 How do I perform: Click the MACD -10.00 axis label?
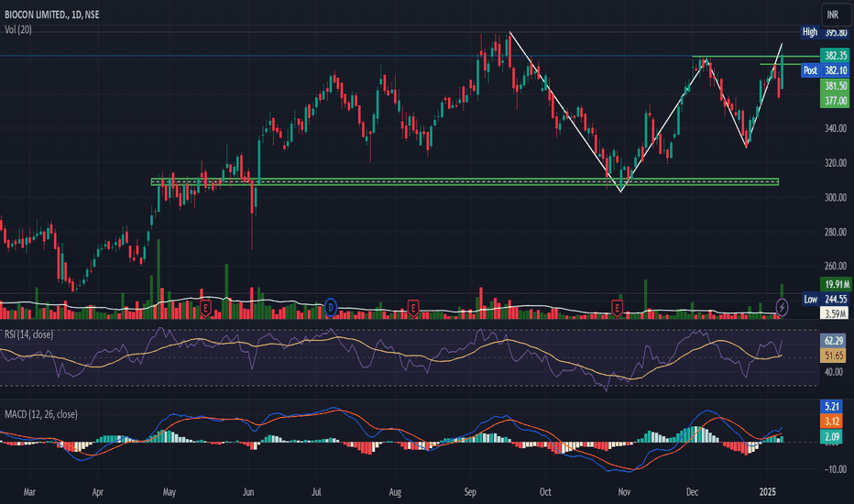[835, 469]
